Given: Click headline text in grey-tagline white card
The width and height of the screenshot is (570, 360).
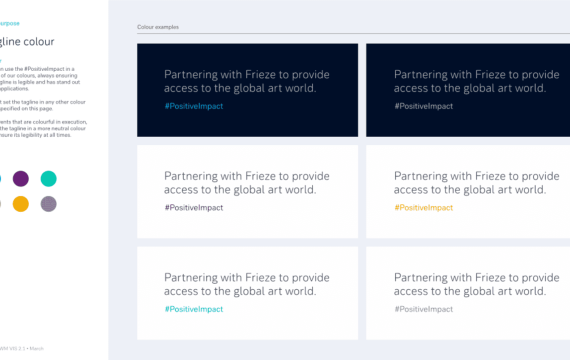Looking at the screenshot, I should [477, 284].
